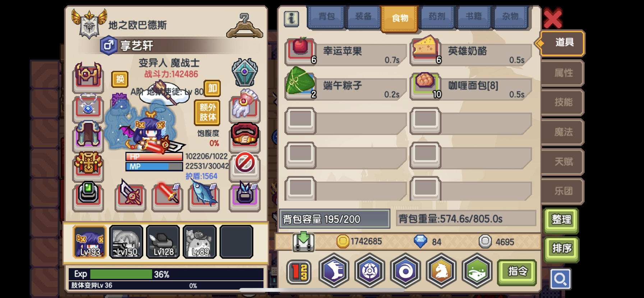The height and width of the screenshot is (298, 644).
Task: Click the 123 number sort icon
Action: point(299,272)
